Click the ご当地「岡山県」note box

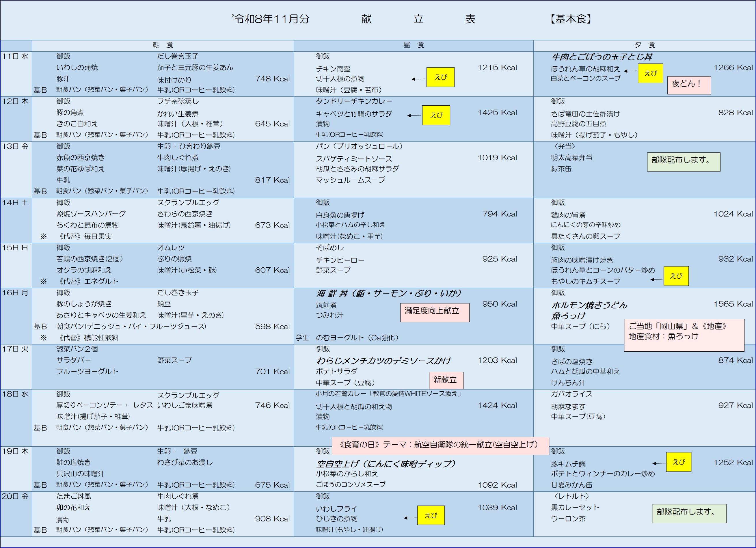(x=684, y=335)
